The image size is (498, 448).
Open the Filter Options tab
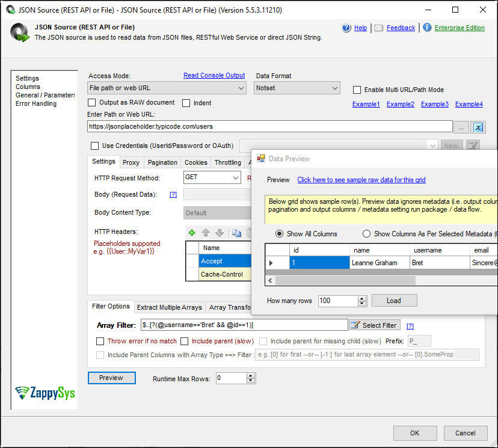tap(111, 307)
